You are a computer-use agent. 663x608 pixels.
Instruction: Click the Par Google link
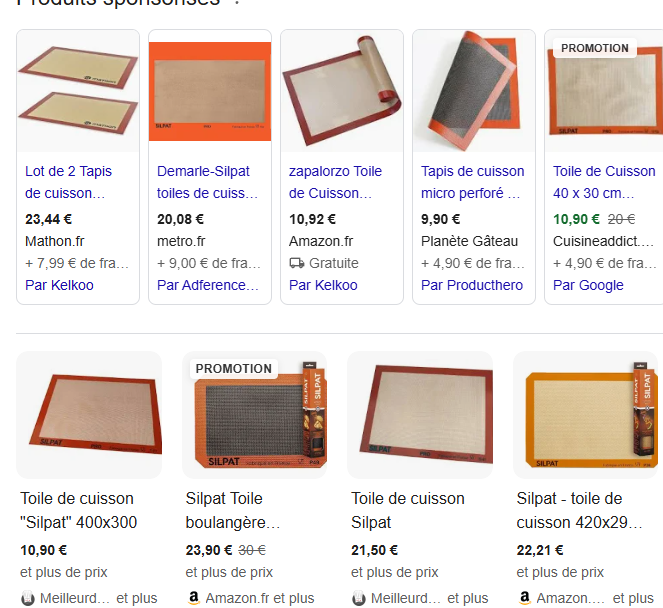coord(588,285)
